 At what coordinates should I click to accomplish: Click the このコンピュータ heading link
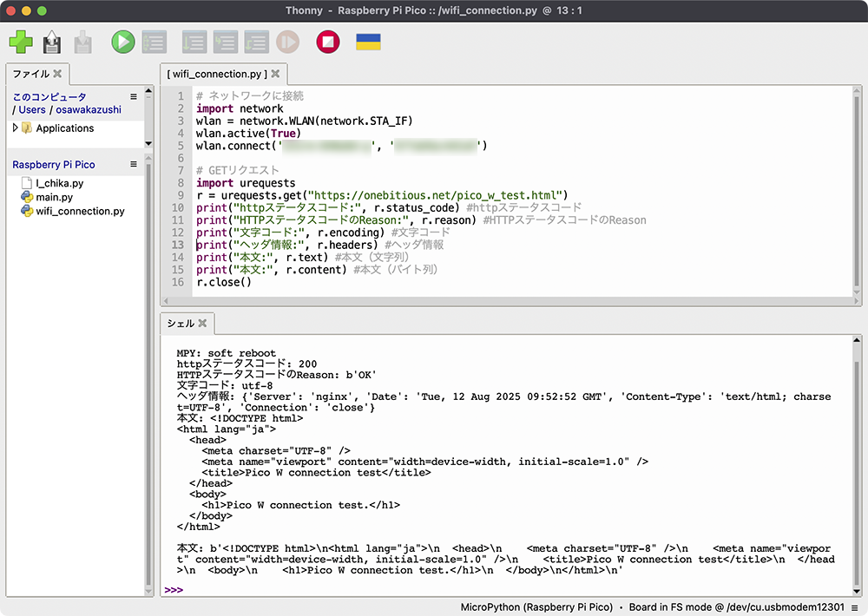click(49, 97)
